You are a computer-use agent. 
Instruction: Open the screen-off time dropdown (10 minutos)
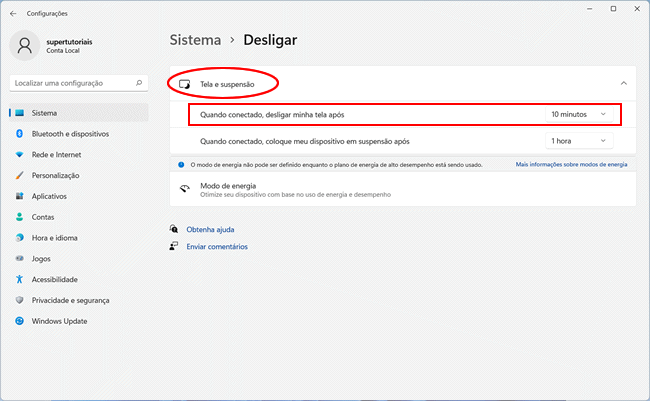578,114
